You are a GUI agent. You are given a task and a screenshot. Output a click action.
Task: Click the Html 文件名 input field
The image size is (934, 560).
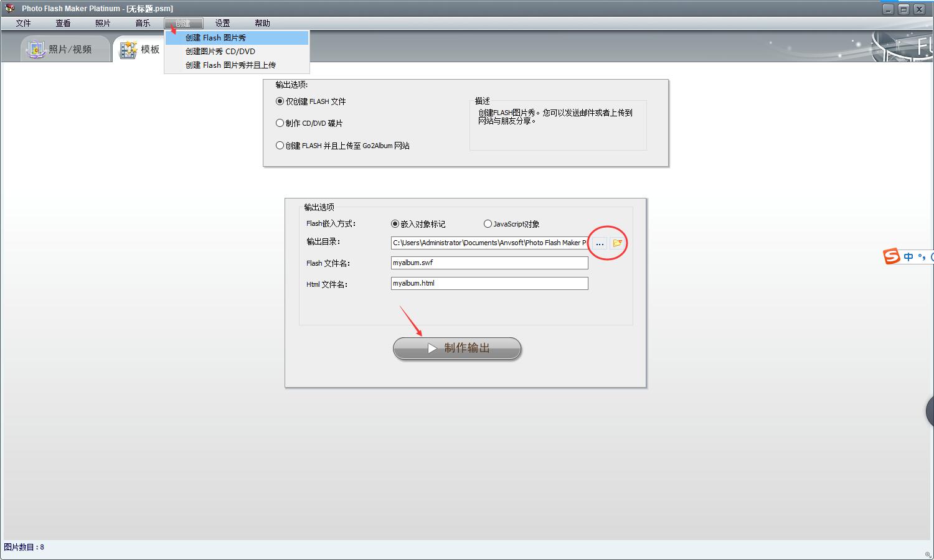489,283
